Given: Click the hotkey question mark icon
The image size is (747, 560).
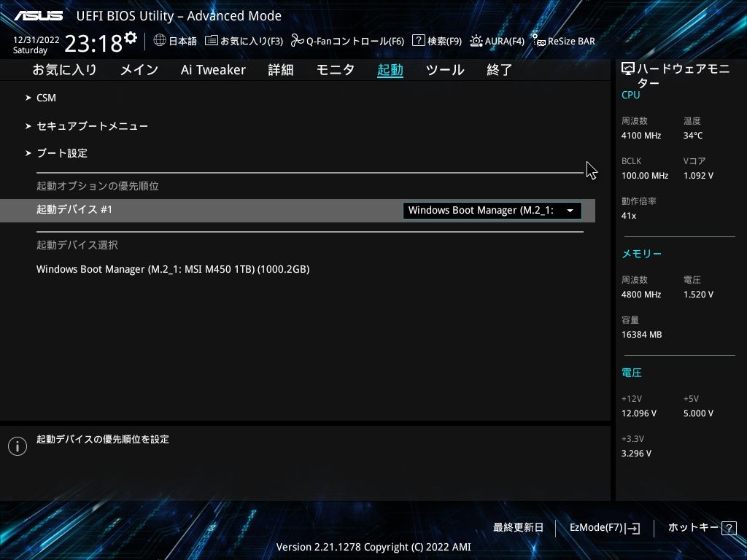Looking at the screenshot, I should (x=729, y=528).
